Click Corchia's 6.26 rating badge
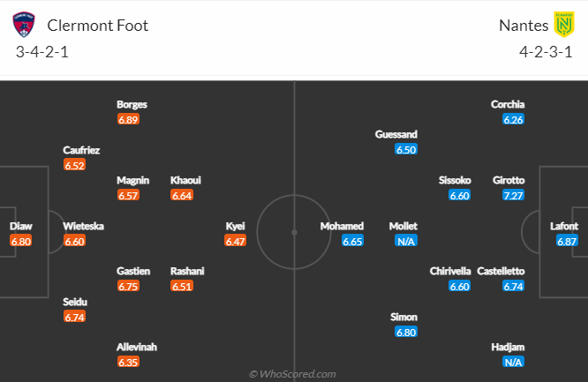This screenshot has width=588, height=382. tap(513, 119)
